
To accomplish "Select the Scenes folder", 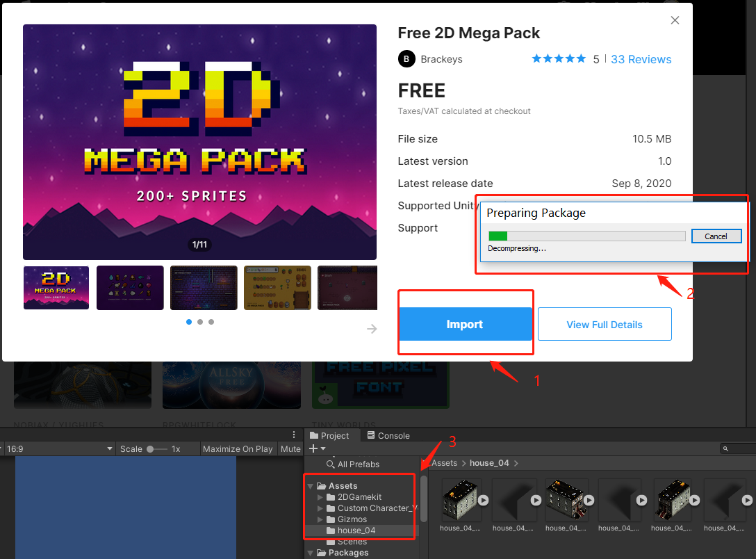I will pyautogui.click(x=352, y=542).
